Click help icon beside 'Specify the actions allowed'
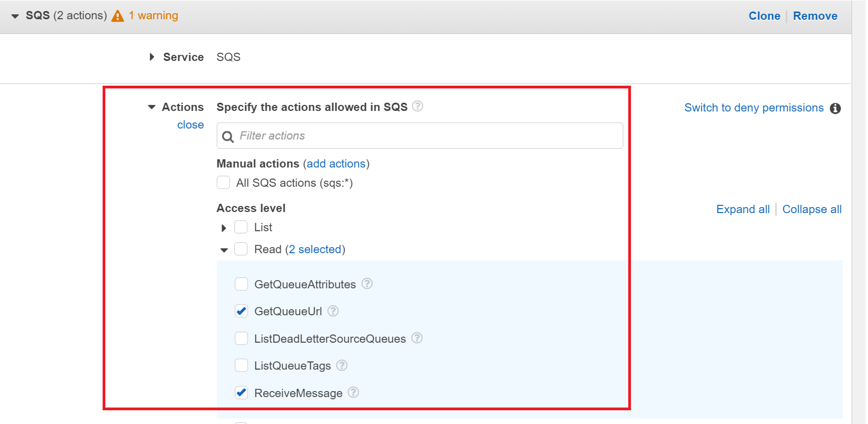The image size is (868, 424). point(418,107)
